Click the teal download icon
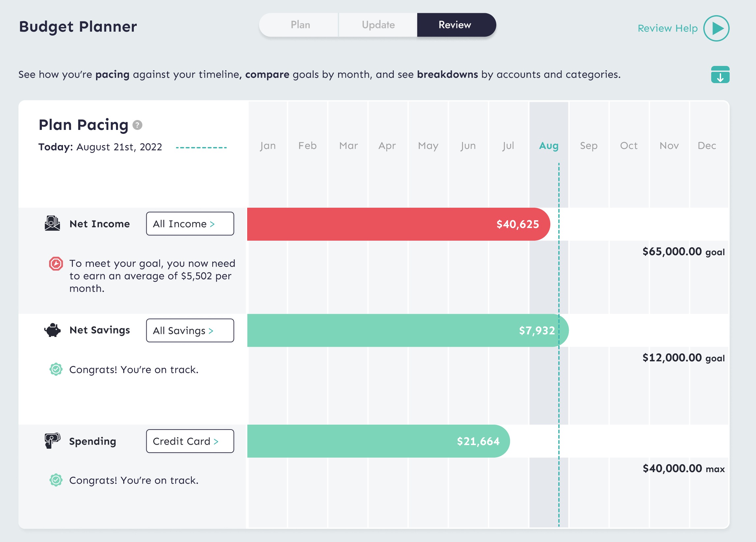Screen dimensions: 756x542 (x=720, y=75)
